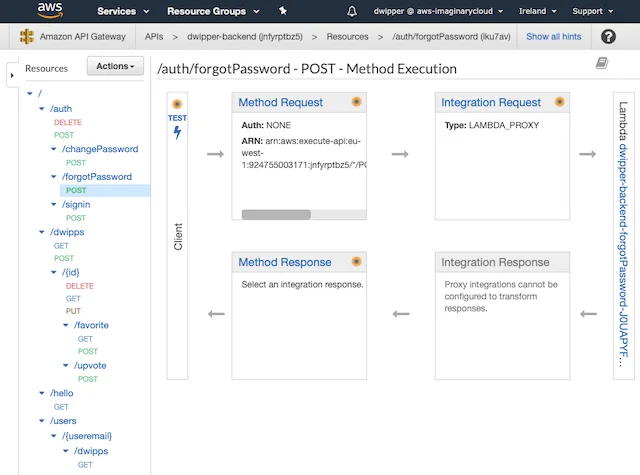This screenshot has width=640, height=475.
Task: Click Method Request horizontal scrollbar
Action: tap(276, 215)
